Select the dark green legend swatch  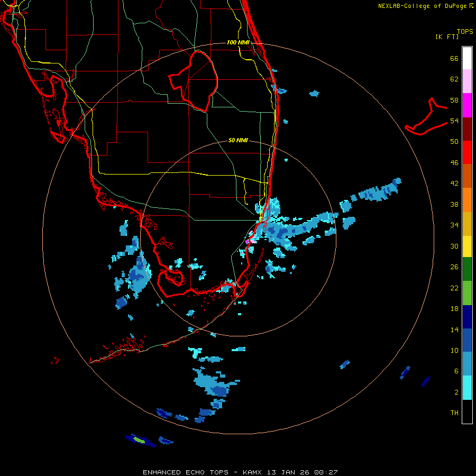(467, 269)
